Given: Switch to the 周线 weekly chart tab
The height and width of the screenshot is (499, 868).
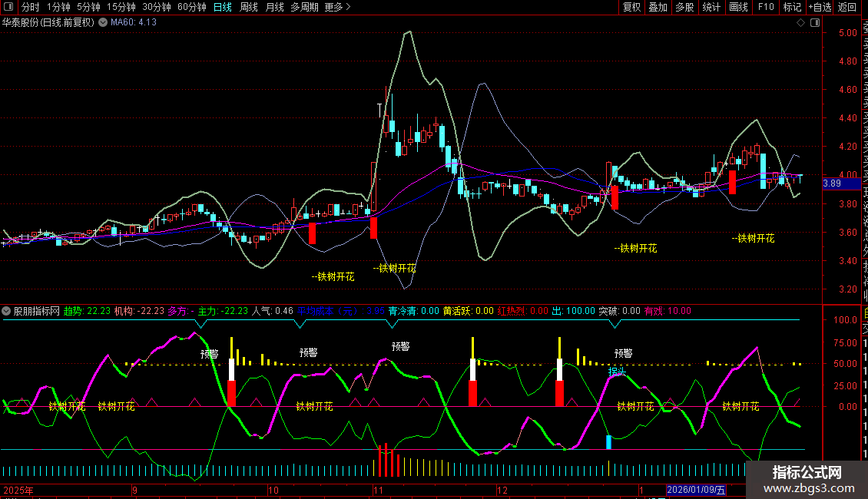Looking at the screenshot, I should coord(249,8).
